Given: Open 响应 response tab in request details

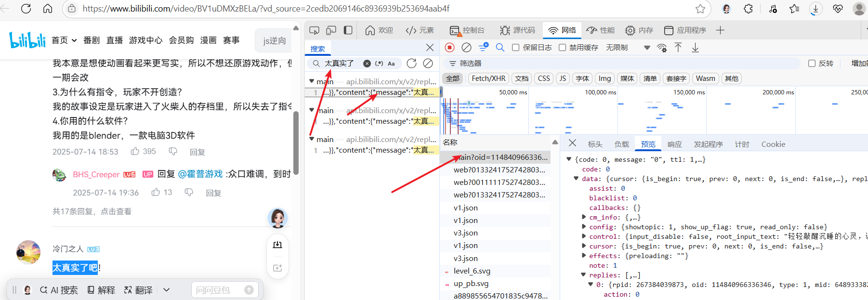Looking at the screenshot, I should [x=674, y=144].
